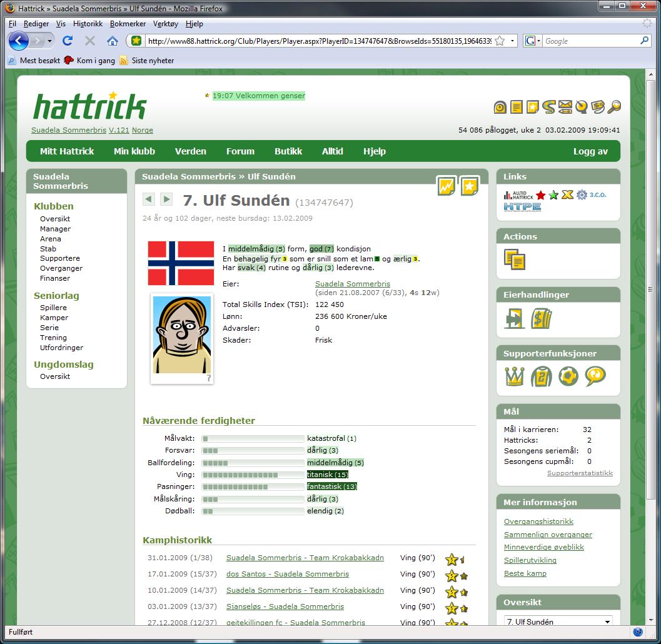
Task: Click the Google search input field
Action: 592,41
